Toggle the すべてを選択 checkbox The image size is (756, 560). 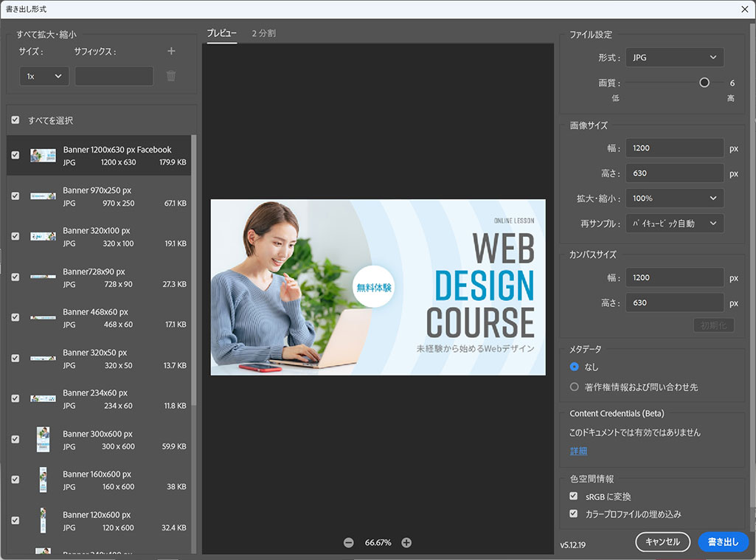(x=15, y=120)
